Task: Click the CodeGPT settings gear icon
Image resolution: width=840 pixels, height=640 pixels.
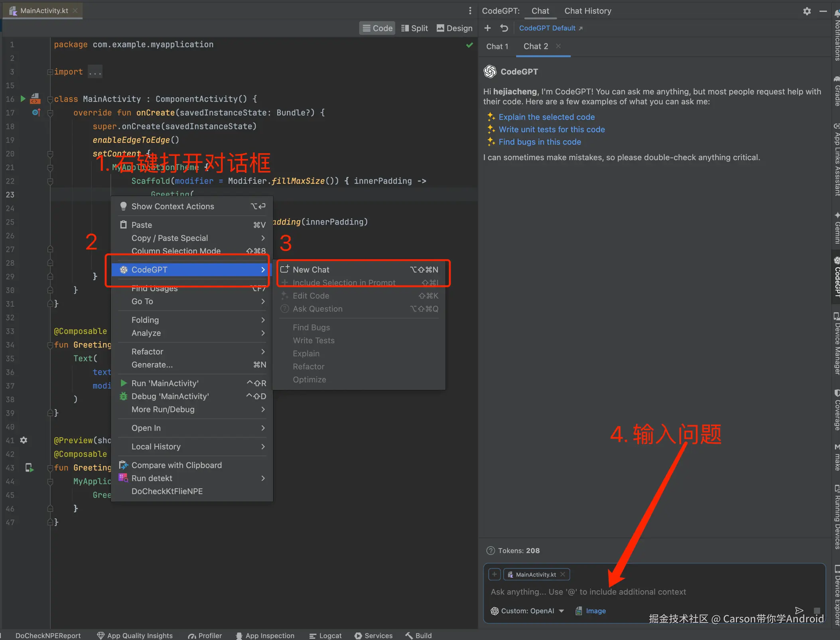Action: tap(806, 11)
